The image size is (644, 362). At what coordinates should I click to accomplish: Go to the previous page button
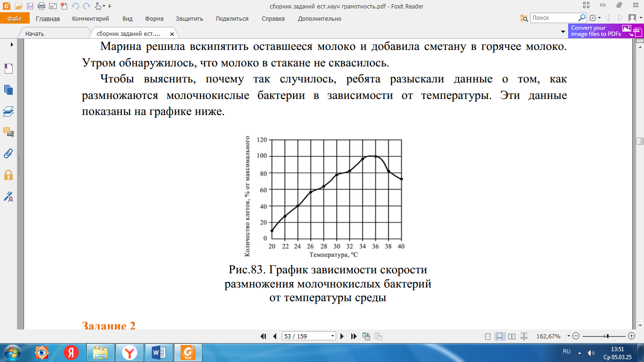coord(275,336)
